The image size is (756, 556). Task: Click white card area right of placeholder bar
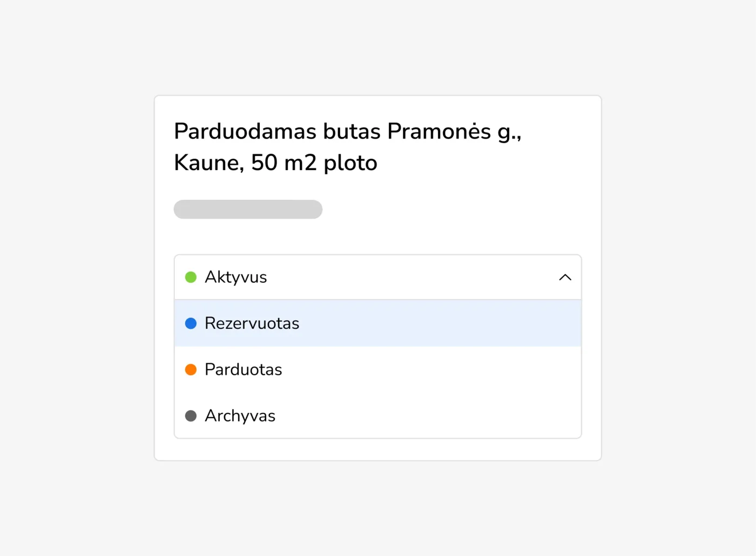[x=454, y=209]
